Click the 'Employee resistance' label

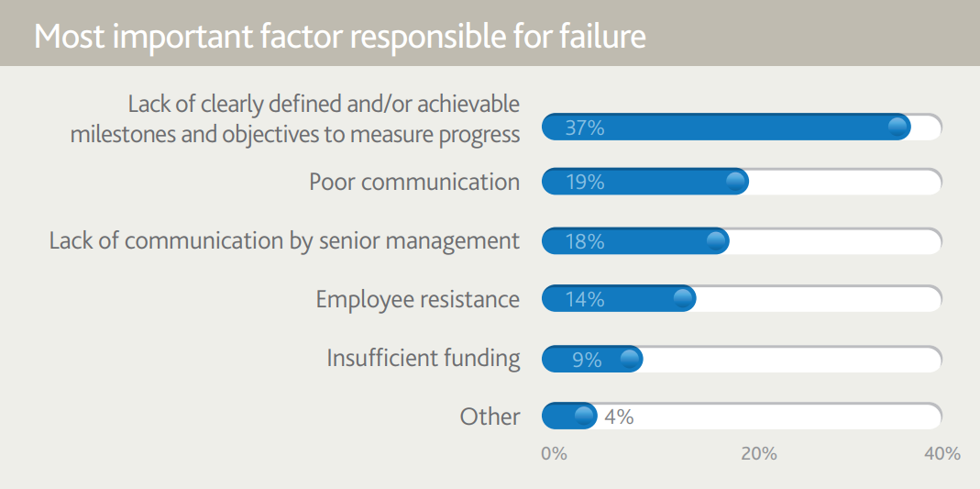click(417, 299)
